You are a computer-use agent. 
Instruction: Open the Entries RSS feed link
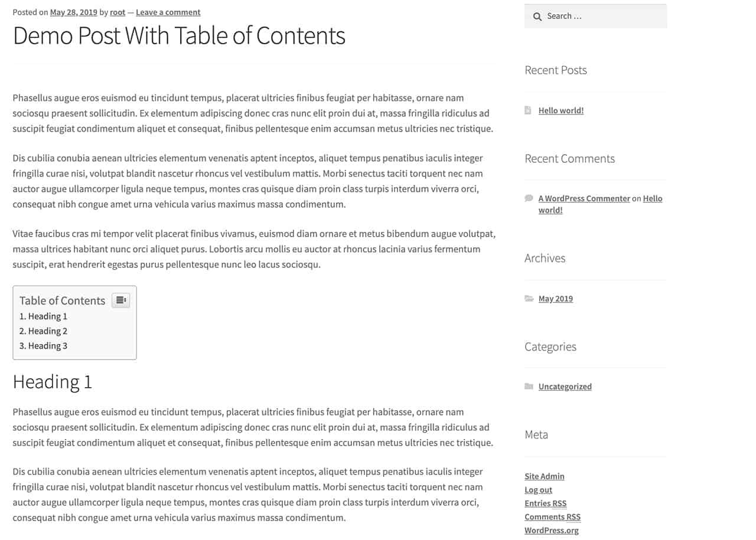click(546, 503)
